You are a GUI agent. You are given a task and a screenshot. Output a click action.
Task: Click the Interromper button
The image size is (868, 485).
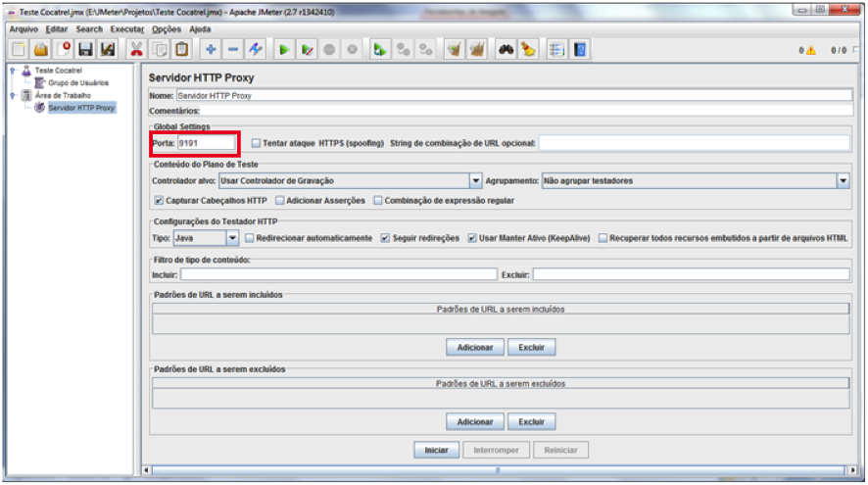click(496, 450)
